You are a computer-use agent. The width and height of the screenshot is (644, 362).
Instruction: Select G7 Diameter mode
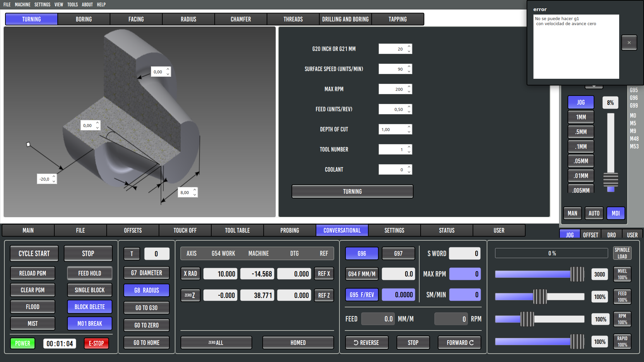click(146, 273)
